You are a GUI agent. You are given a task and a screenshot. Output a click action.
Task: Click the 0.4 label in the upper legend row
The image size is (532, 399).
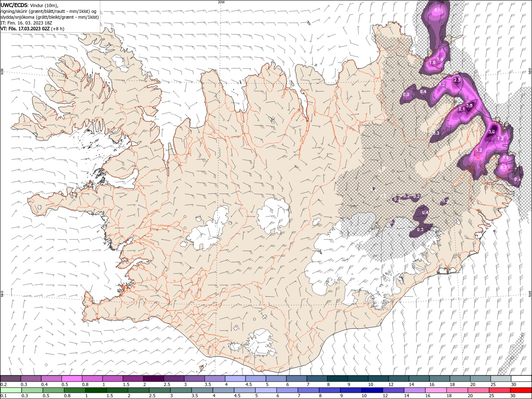click(44, 385)
